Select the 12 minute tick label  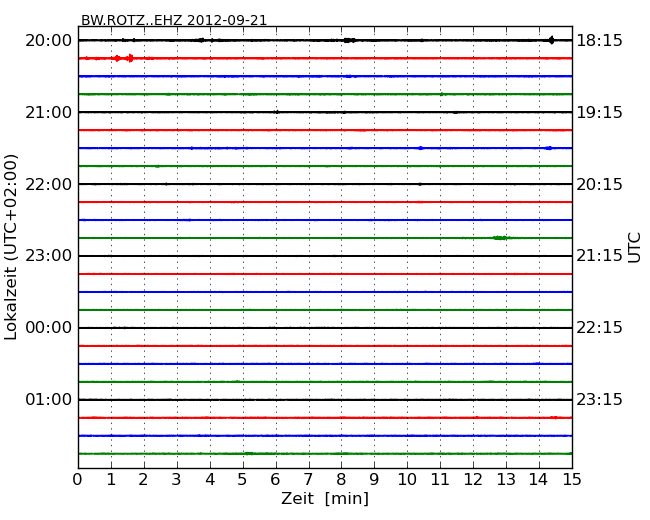[473, 479]
